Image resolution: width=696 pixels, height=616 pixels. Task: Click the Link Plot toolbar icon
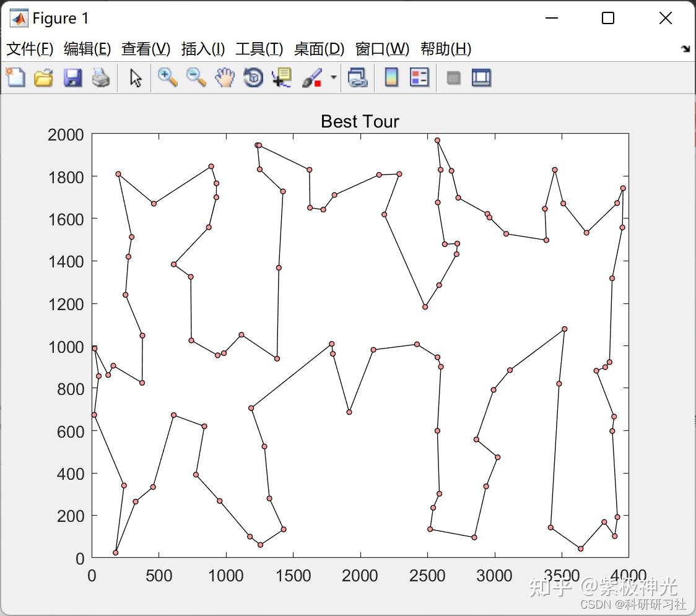pos(358,77)
